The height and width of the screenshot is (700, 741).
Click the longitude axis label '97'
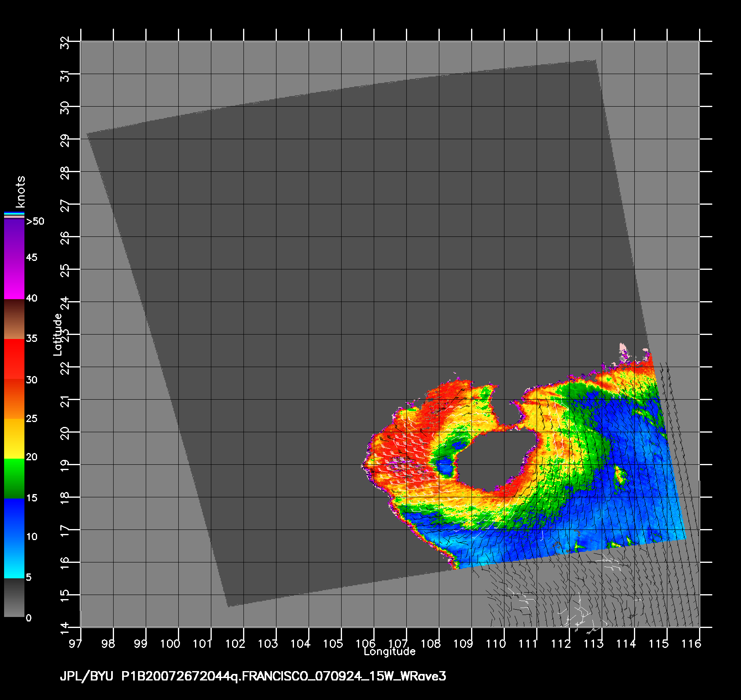pos(75,644)
